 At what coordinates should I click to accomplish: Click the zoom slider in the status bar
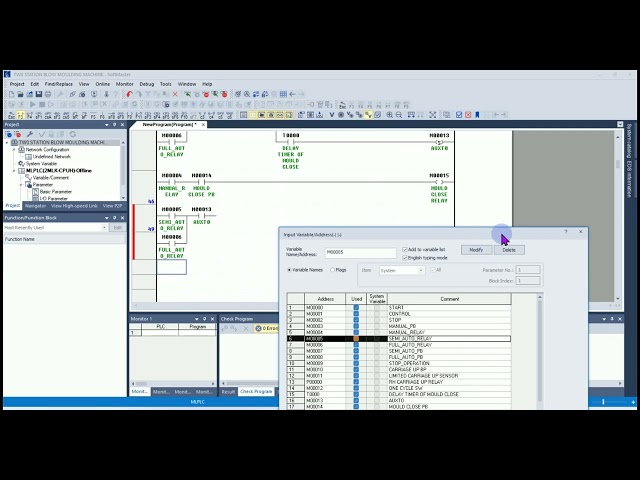[603, 402]
